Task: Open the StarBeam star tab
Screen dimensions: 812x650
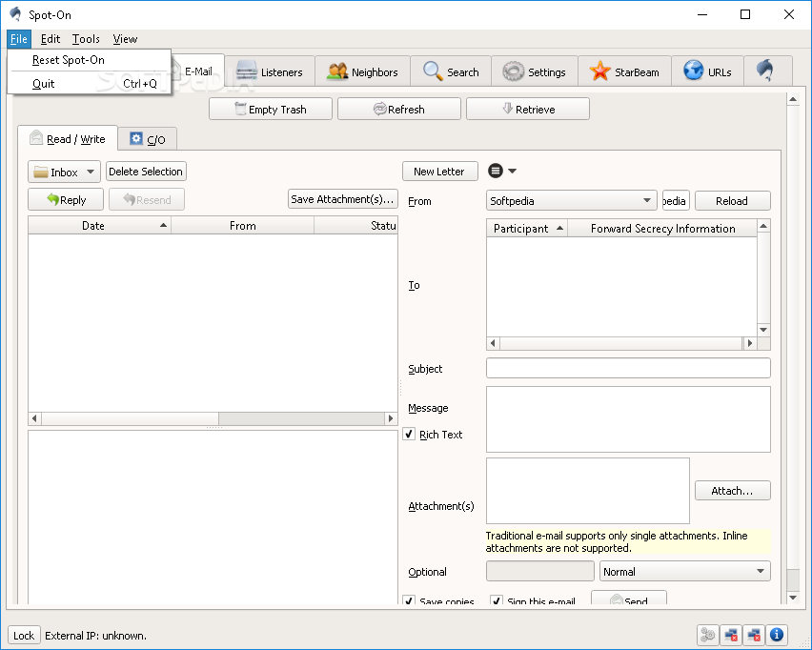Action: [x=624, y=71]
